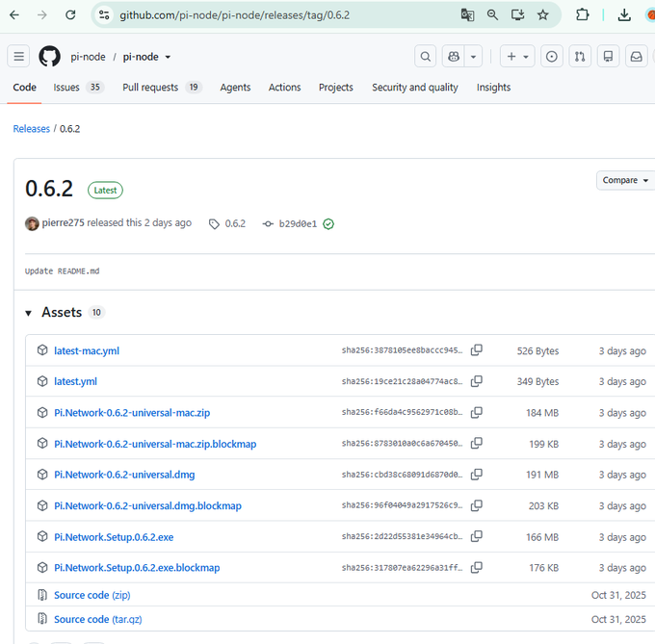Screen dimensions: 655x644
Task: Go to GitHub homepage via Octocat logo
Action: pyautogui.click(x=49, y=56)
